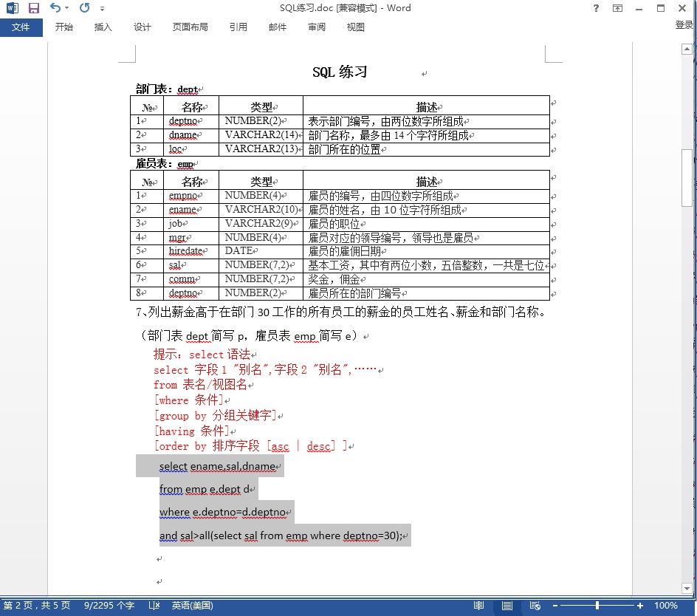
Task: Open word count 9/2295 个字
Action: [109, 606]
